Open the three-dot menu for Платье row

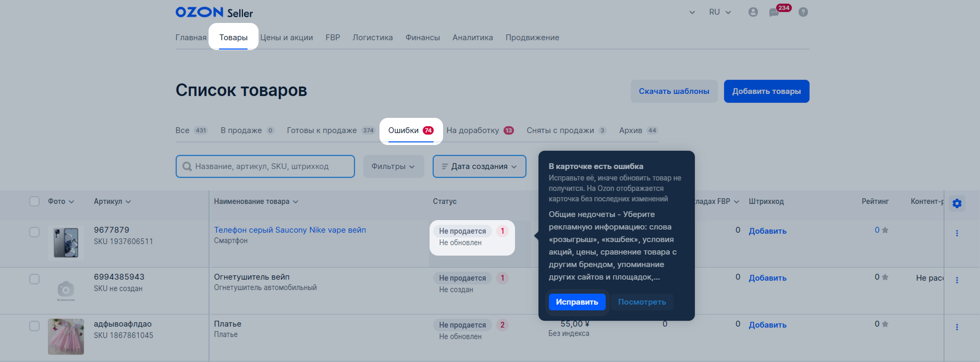957,327
